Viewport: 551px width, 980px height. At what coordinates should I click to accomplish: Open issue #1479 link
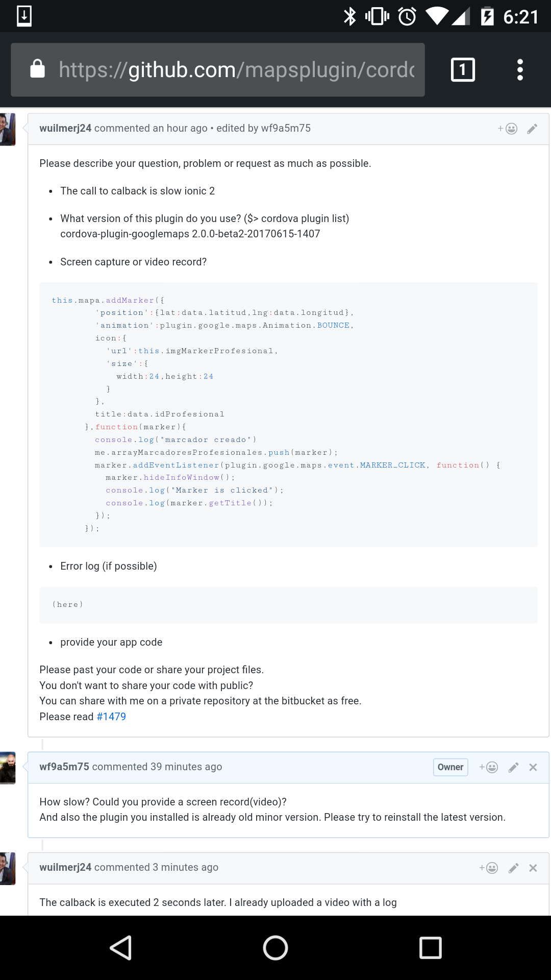pos(111,717)
